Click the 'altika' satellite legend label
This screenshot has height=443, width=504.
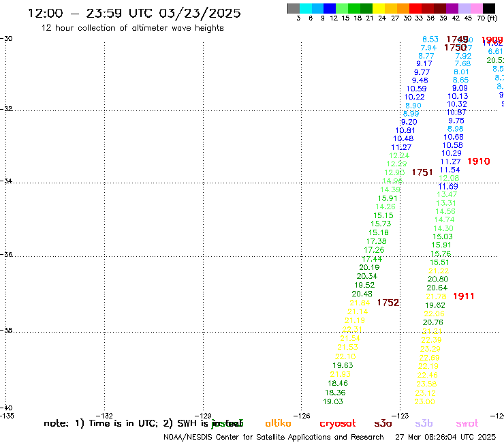pos(278,423)
